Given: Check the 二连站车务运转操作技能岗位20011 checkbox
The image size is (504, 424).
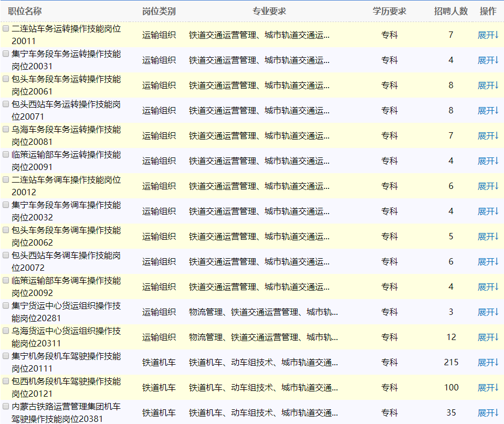Looking at the screenshot, I should pyautogui.click(x=6, y=28).
